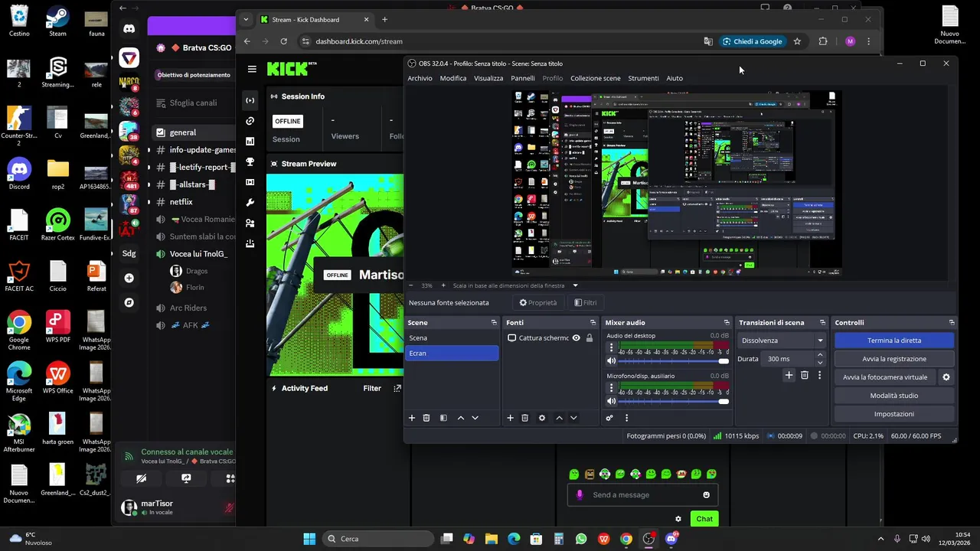Click Avvia la registrazione button
Screen dimensions: 980x551
click(894, 359)
